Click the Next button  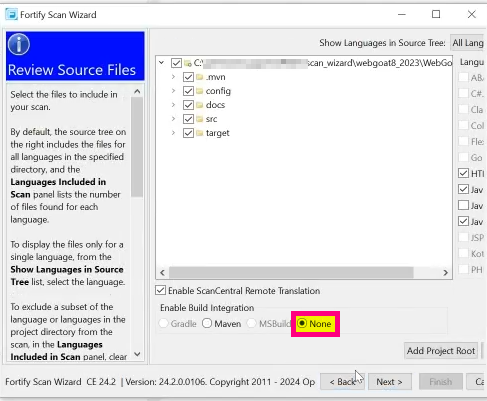(x=390, y=382)
